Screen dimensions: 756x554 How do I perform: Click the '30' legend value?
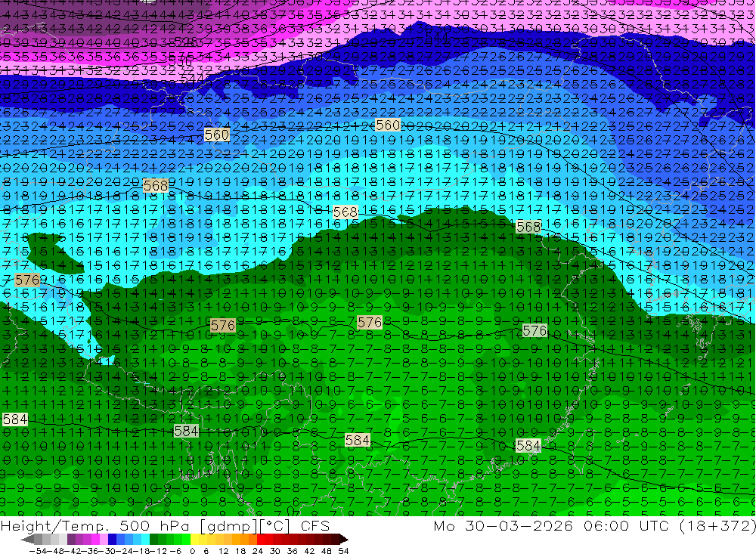point(275,551)
